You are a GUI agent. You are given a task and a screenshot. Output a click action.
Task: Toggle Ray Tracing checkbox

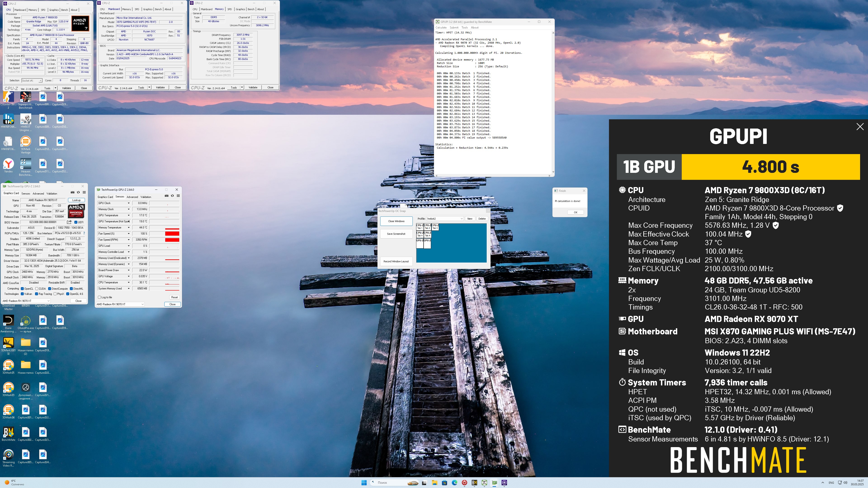pos(36,294)
